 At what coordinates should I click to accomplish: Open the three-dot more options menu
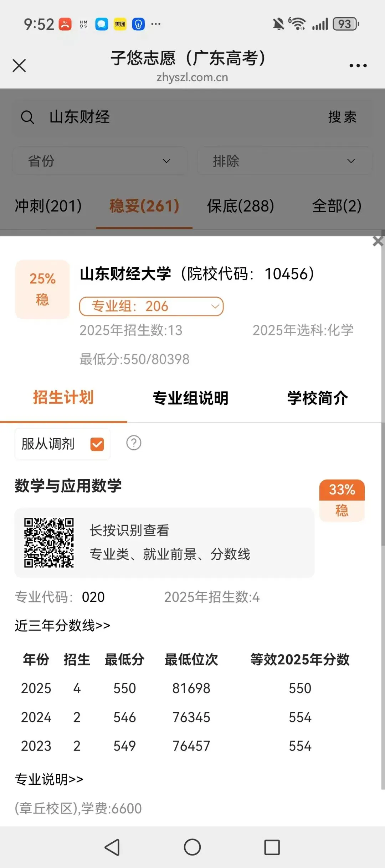358,66
